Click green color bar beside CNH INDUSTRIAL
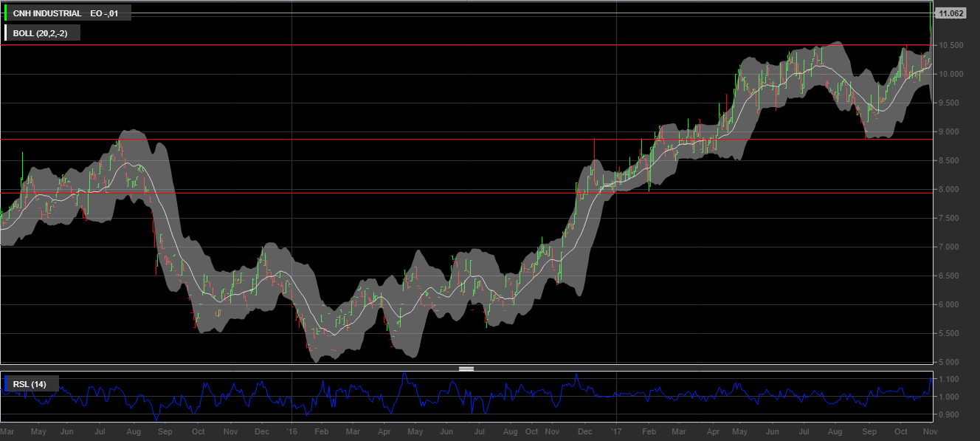980x441 pixels. click(x=6, y=13)
